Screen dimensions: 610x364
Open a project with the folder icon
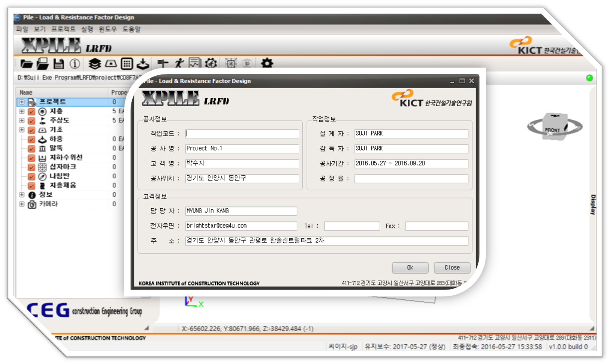tap(27, 64)
